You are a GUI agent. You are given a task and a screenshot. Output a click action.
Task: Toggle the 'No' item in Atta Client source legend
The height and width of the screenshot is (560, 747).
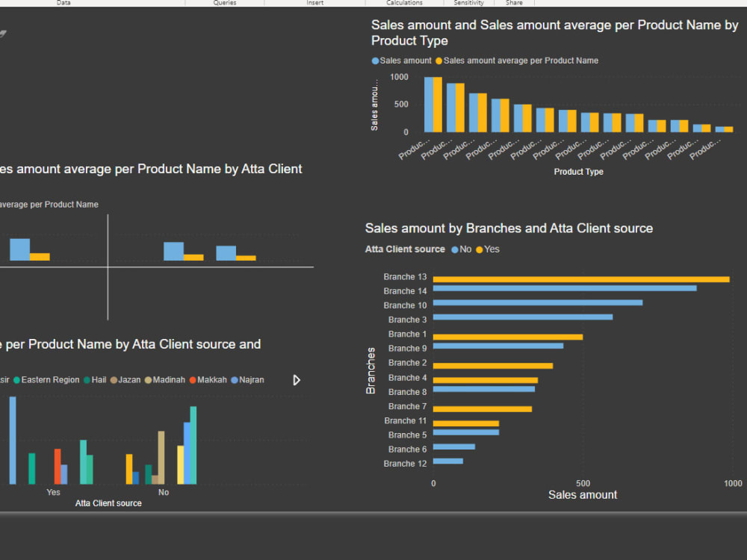(462, 249)
